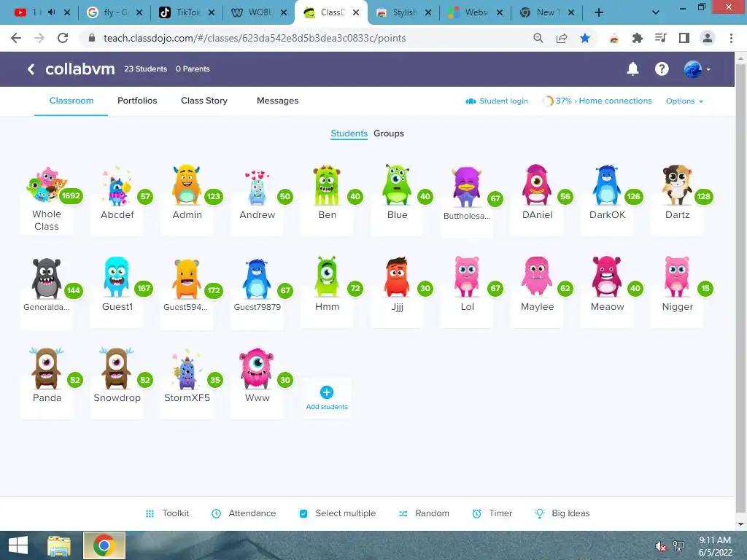Toggle the Select multiple checkbox
This screenshot has height=560, width=747.
click(x=303, y=513)
